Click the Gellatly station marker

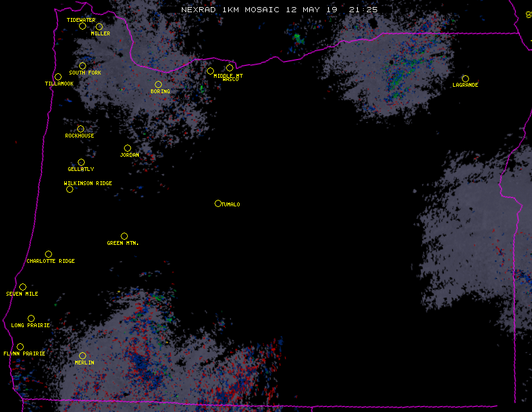(x=81, y=163)
